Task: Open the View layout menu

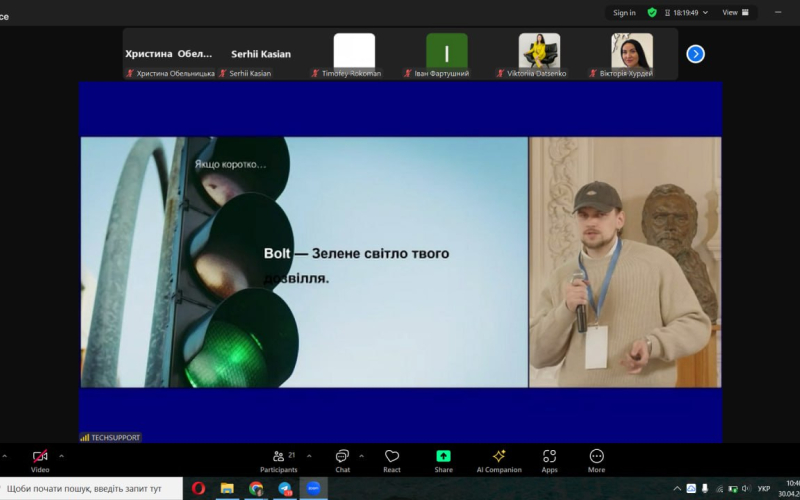Action: [735, 13]
